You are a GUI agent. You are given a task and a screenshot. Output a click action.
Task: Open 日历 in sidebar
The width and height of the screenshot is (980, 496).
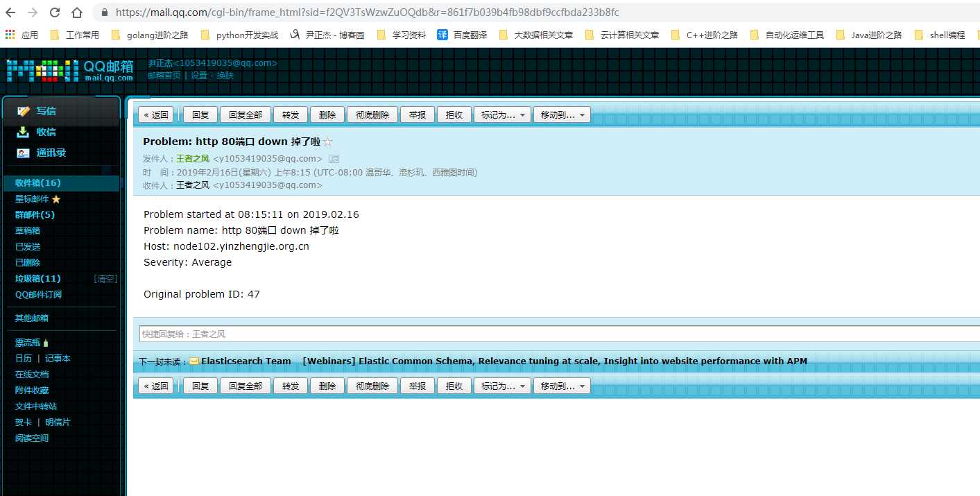click(x=24, y=359)
